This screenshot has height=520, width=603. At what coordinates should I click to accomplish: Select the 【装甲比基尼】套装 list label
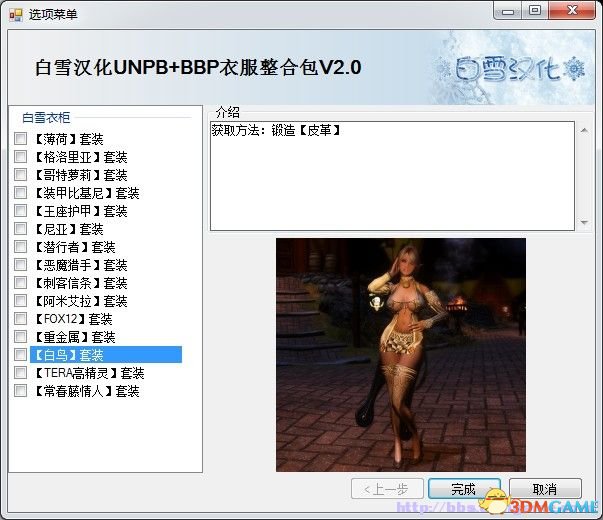[87, 193]
